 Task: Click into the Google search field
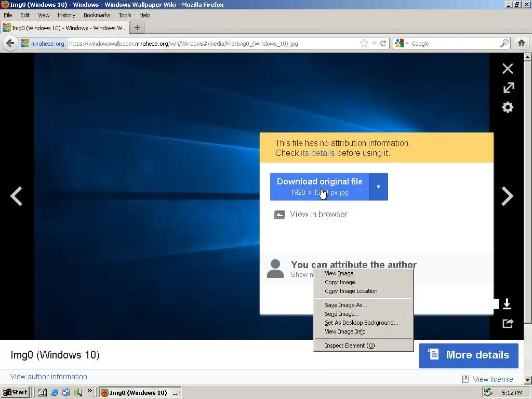(455, 44)
